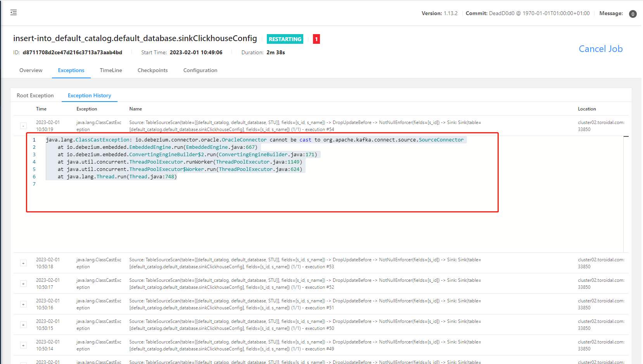Viewport: 643px width, 364px height.
Task: Select the job ID d8711708d2ce47d216c3713a73aab4bd
Action: coord(73,52)
